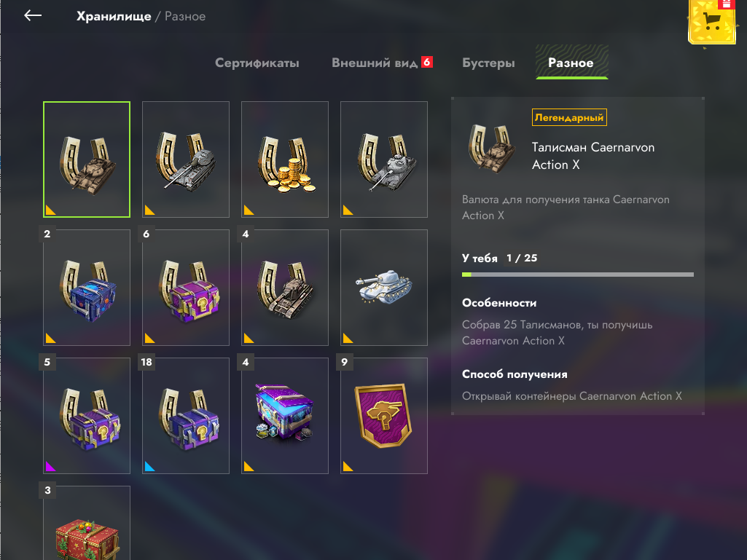Select the grey long-barrel tank talisman
This screenshot has height=560, width=747.
pos(186,159)
